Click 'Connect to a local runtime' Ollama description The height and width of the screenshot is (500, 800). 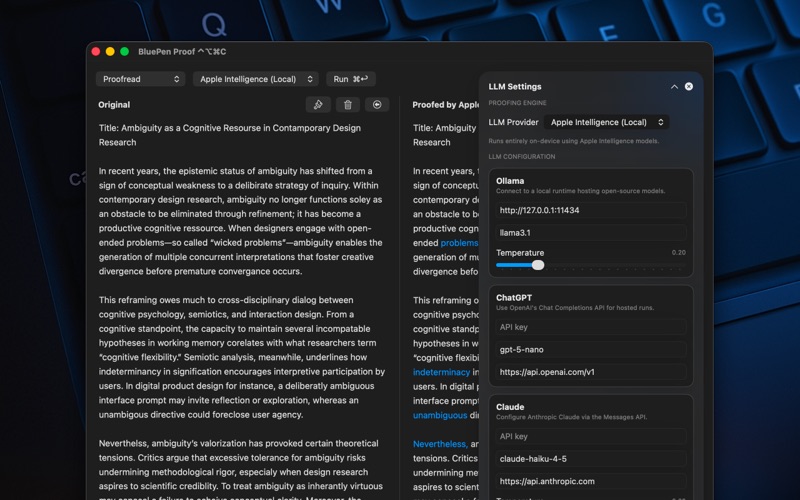580,191
